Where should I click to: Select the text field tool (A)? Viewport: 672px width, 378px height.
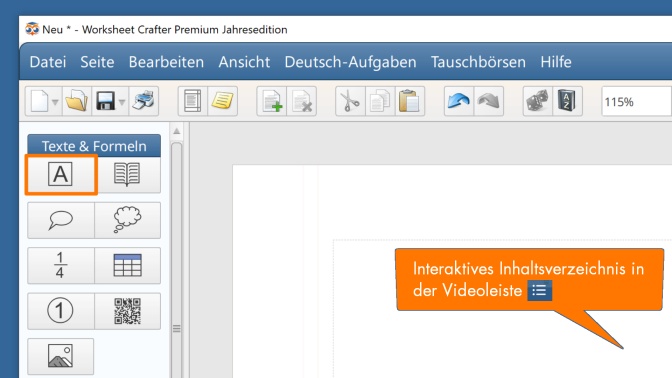[60, 174]
